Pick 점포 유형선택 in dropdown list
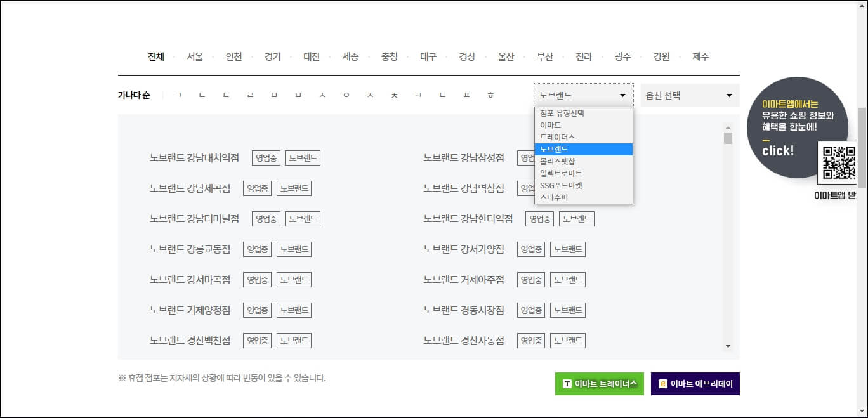 pos(584,113)
